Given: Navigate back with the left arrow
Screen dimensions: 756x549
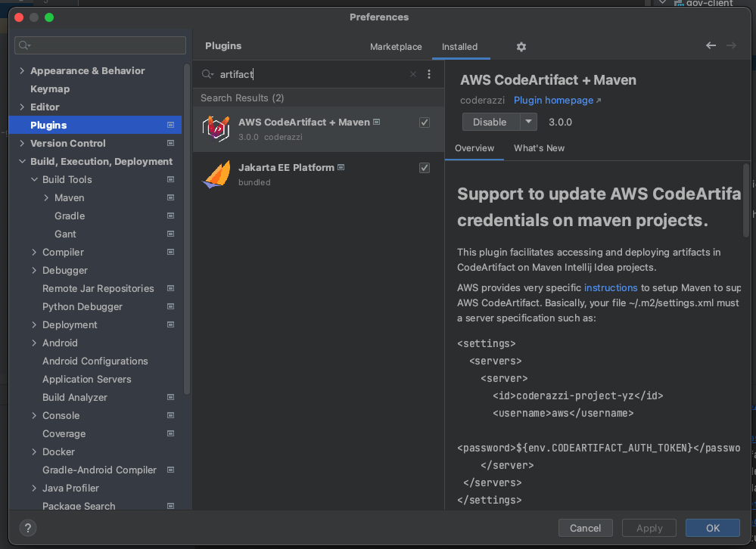Looking at the screenshot, I should 711,45.
